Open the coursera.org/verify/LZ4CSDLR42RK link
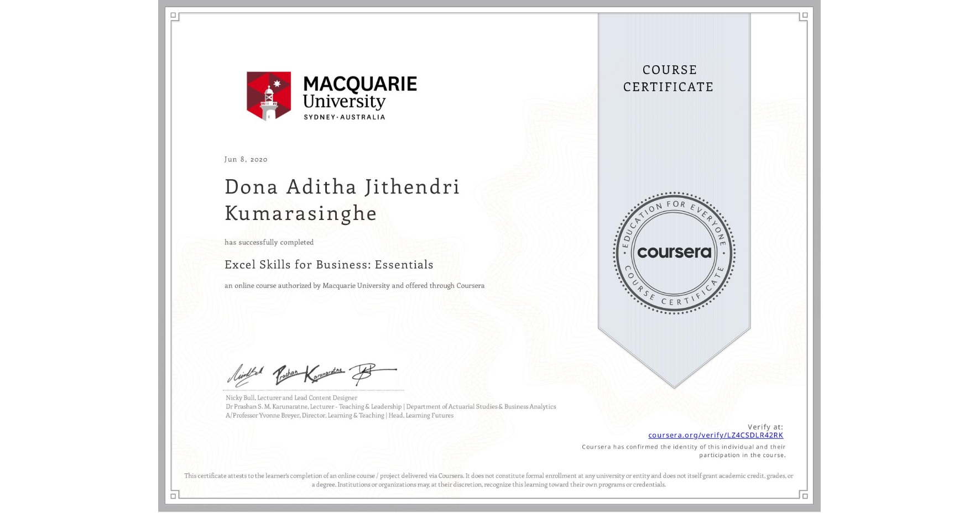The height and width of the screenshot is (513, 980). (x=715, y=436)
